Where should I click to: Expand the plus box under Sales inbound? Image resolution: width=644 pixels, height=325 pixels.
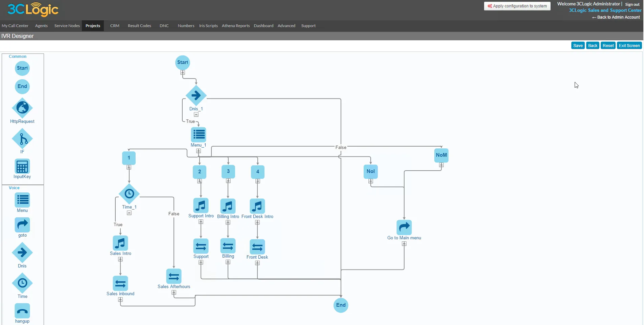pos(120,300)
